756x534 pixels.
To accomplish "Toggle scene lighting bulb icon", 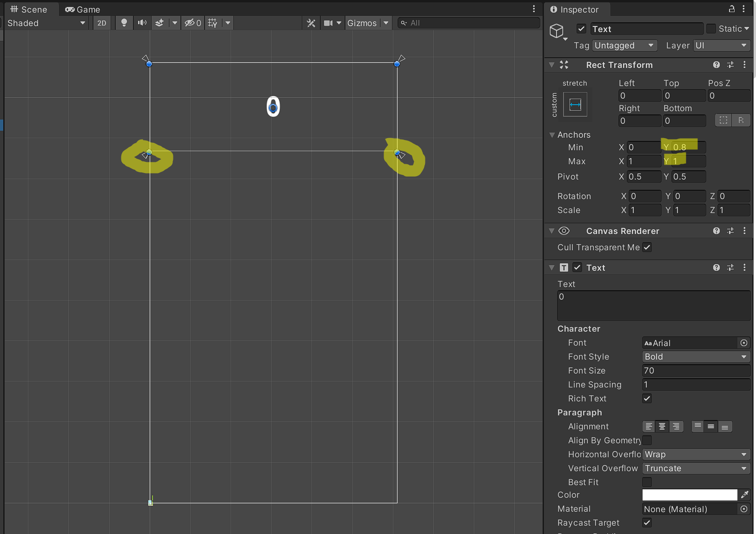I will [124, 23].
